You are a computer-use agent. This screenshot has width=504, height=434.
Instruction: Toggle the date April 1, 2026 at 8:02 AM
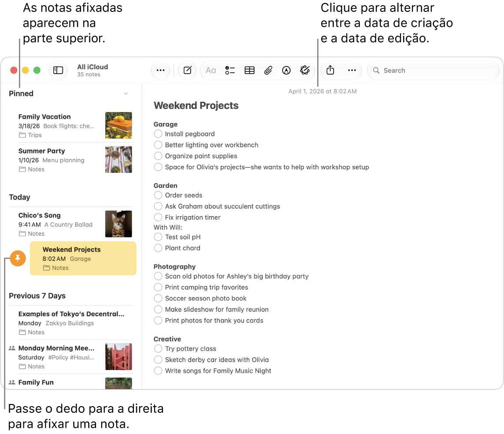point(322,91)
